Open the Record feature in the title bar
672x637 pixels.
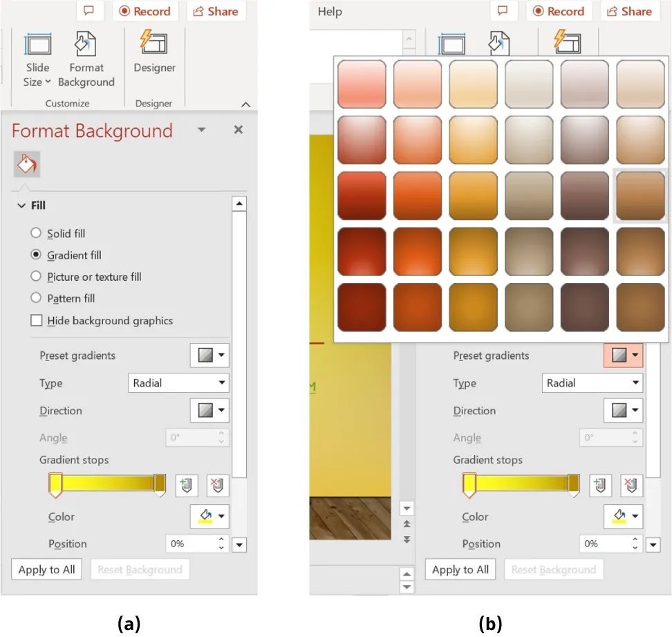[144, 11]
